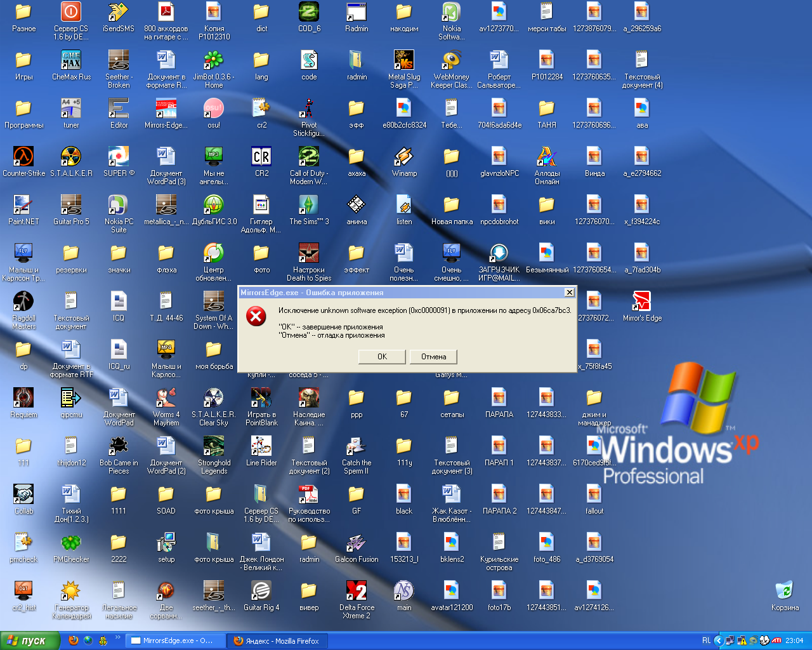Select the Seether - Broken audio file
The width and height of the screenshot is (812, 650).
(x=119, y=69)
